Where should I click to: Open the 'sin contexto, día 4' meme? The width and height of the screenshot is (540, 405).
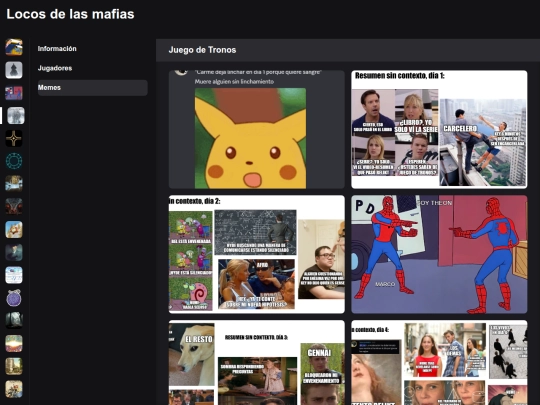pos(439,363)
